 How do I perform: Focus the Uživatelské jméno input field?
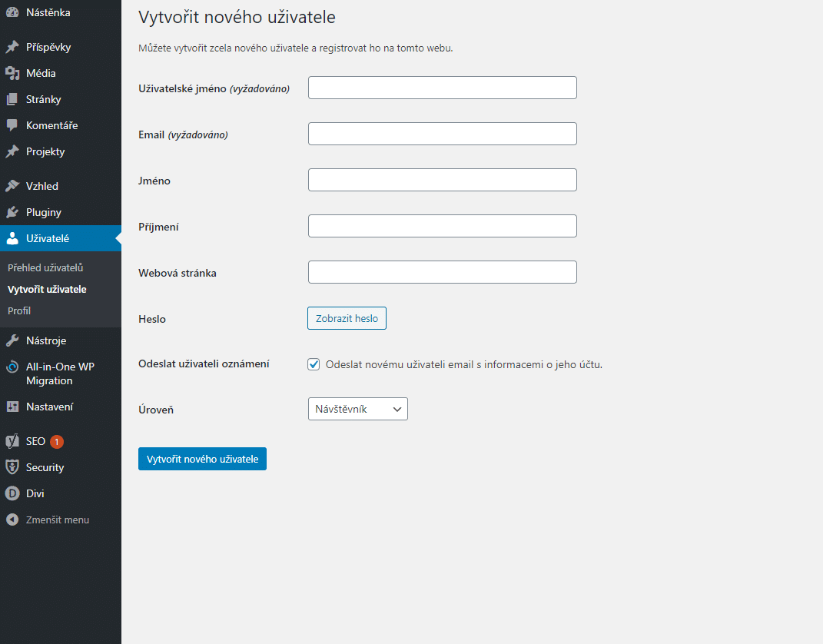coord(443,88)
